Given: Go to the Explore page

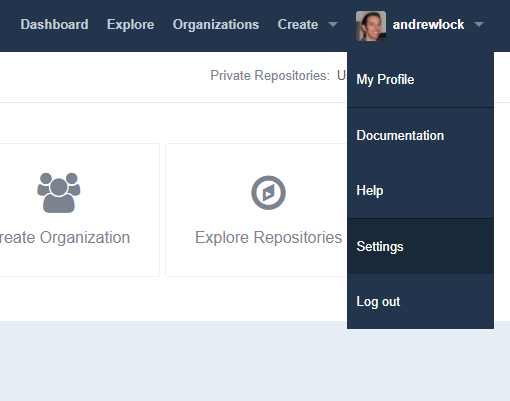Looking at the screenshot, I should 130,24.
